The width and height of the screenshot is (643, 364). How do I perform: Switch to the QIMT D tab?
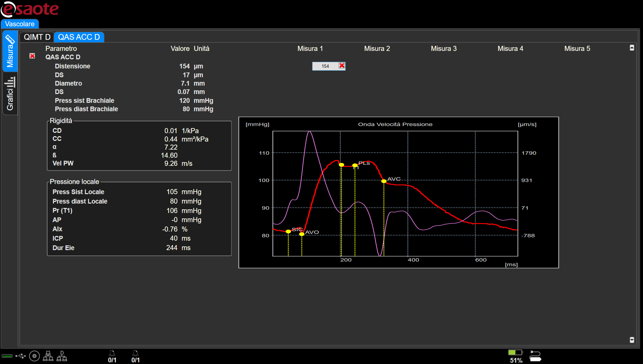click(x=37, y=37)
